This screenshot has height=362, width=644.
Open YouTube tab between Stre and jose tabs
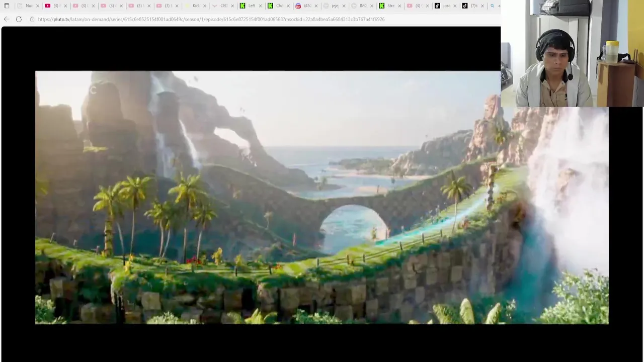418,6
